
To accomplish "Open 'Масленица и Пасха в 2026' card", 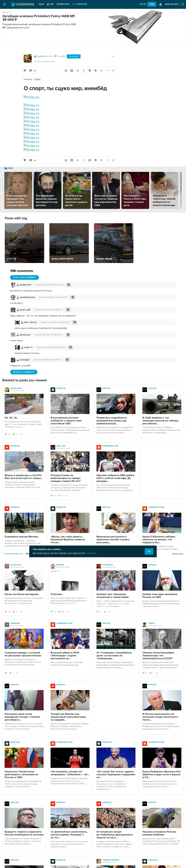I will (x=135, y=190).
